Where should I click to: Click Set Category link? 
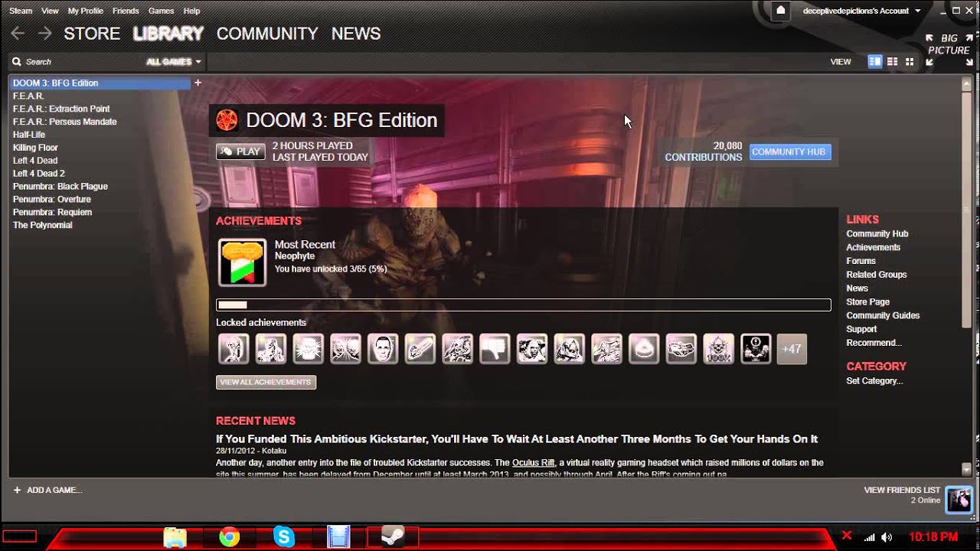point(874,381)
